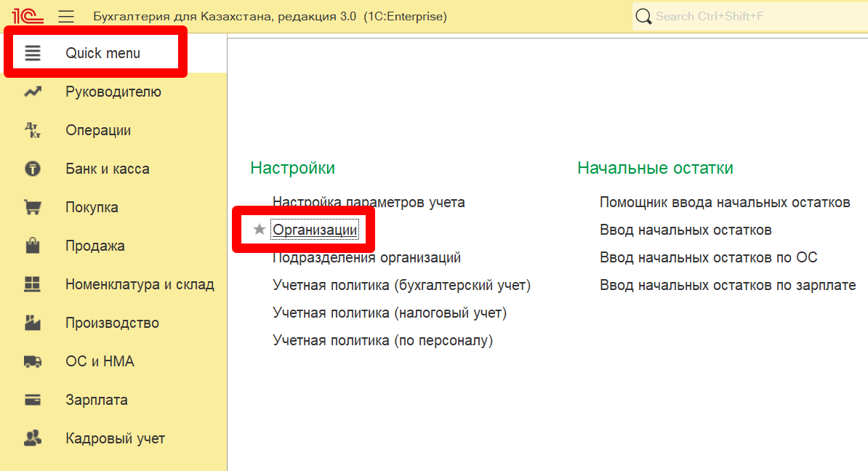Click the Бухгалтерия для Казахстана title text
Screen dimensions: 868x471
tap(270, 17)
